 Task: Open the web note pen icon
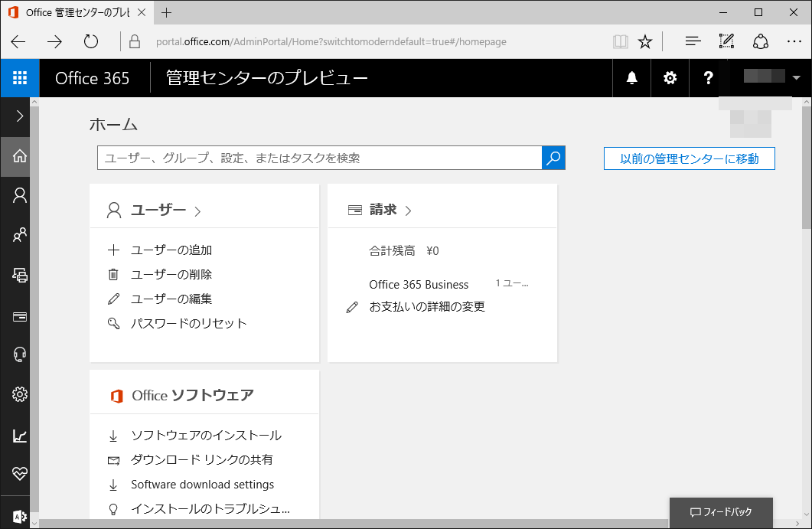pyautogui.click(x=726, y=41)
